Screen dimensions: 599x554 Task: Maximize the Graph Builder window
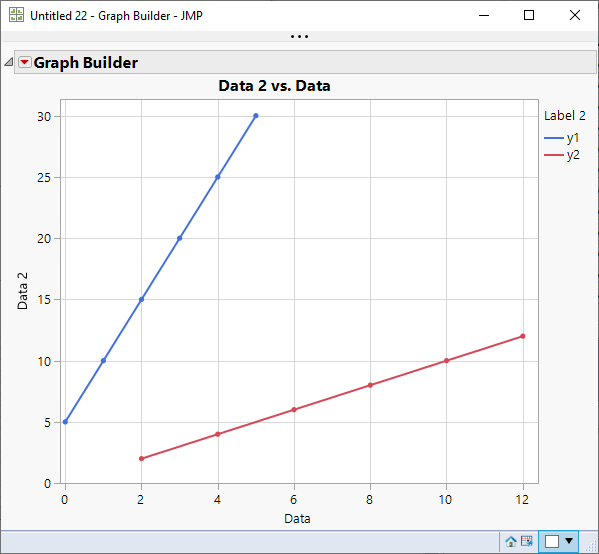(529, 15)
